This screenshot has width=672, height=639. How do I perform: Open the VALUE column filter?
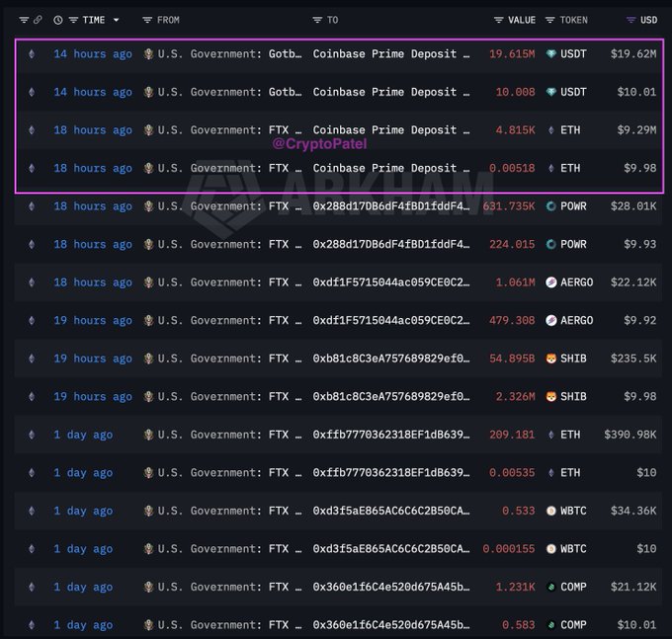pos(498,20)
